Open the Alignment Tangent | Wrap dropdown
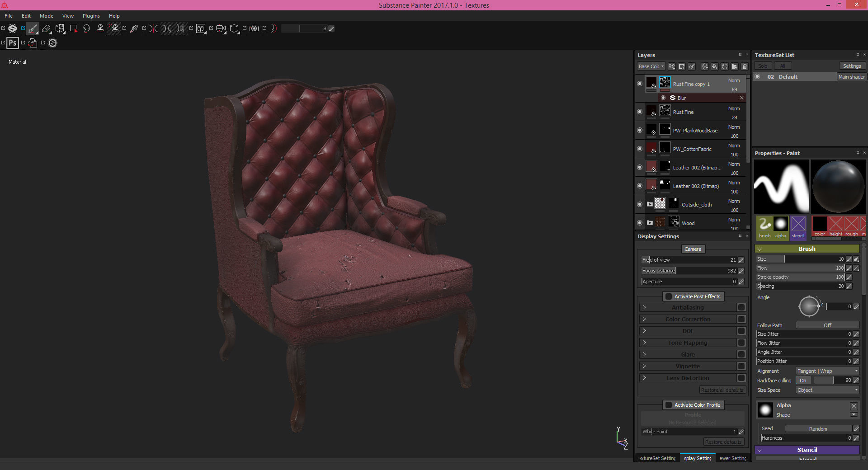868x470 pixels. pyautogui.click(x=827, y=371)
